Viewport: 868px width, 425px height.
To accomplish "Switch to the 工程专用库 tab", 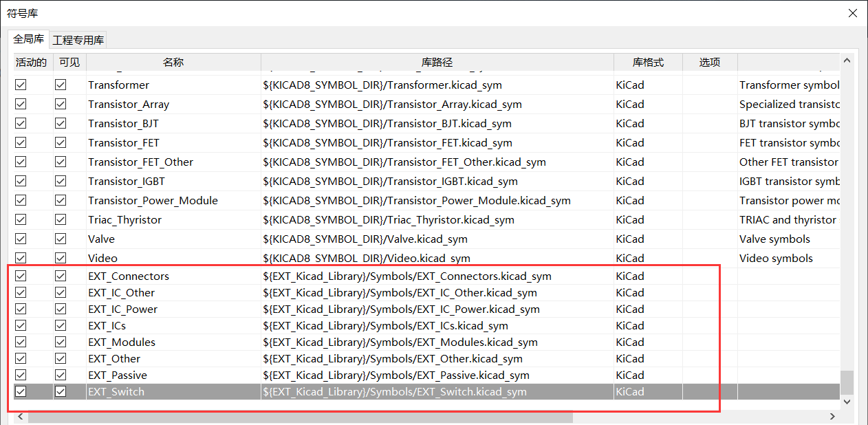I will [78, 40].
